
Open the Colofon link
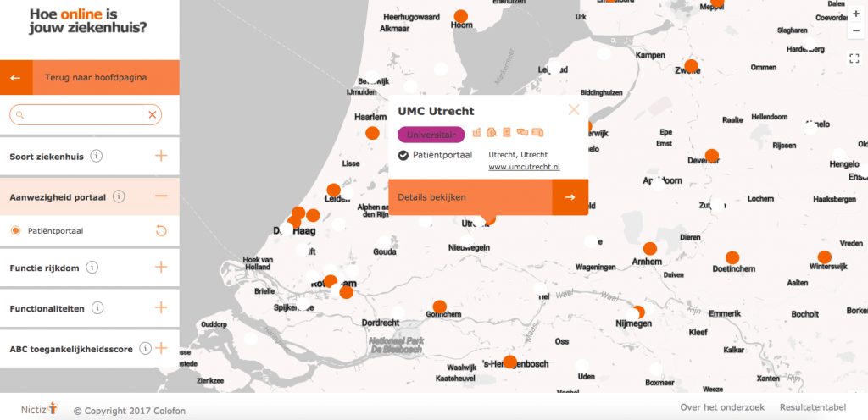tap(170, 412)
